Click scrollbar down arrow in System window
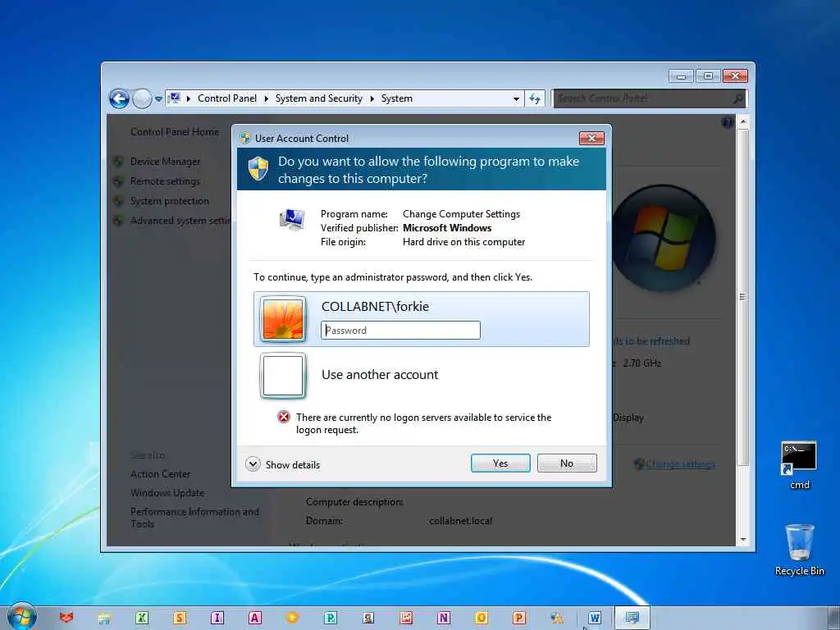Screen dimensions: 840x630 click(743, 540)
